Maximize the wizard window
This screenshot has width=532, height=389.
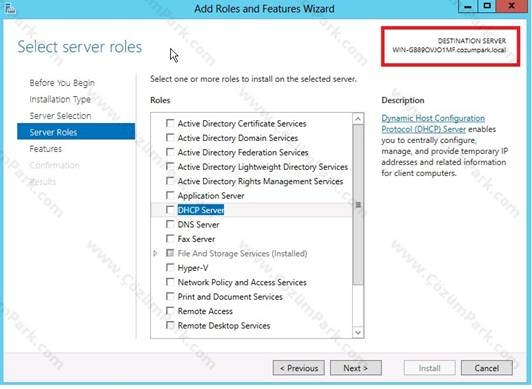point(487,6)
